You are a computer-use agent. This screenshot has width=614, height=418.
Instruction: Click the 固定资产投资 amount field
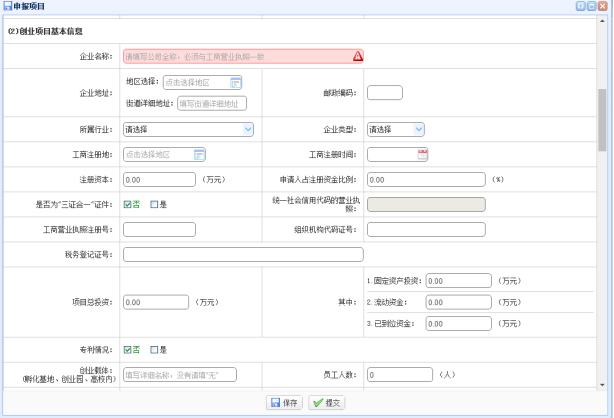click(458, 281)
